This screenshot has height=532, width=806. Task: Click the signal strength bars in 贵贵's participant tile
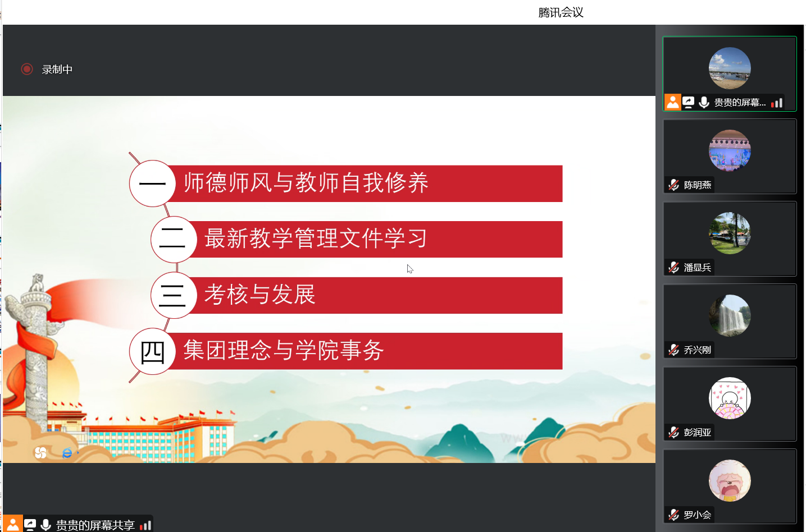777,103
